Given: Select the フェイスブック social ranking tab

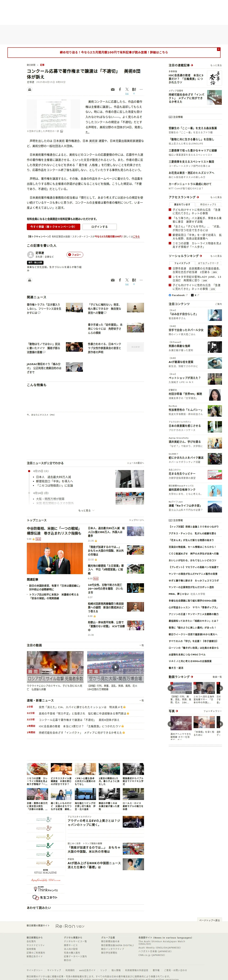Looking at the screenshot, I should pos(182,263).
